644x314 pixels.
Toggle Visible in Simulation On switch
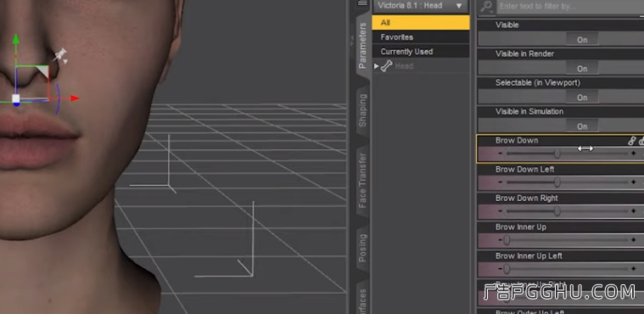582,126
